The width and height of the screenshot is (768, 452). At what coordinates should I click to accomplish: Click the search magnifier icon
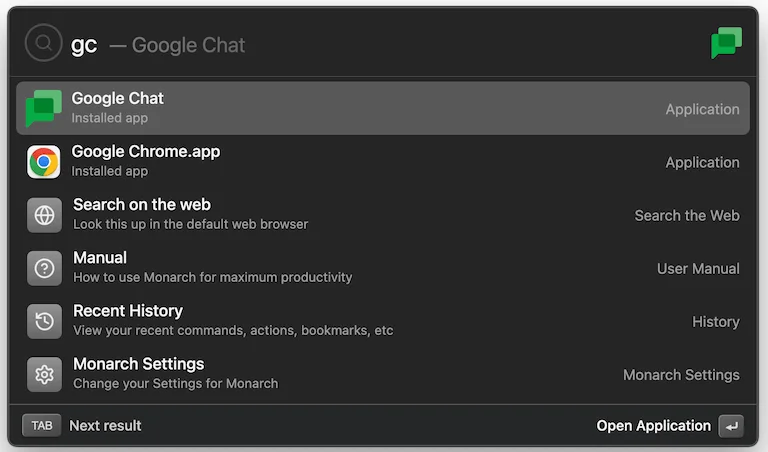pos(43,44)
